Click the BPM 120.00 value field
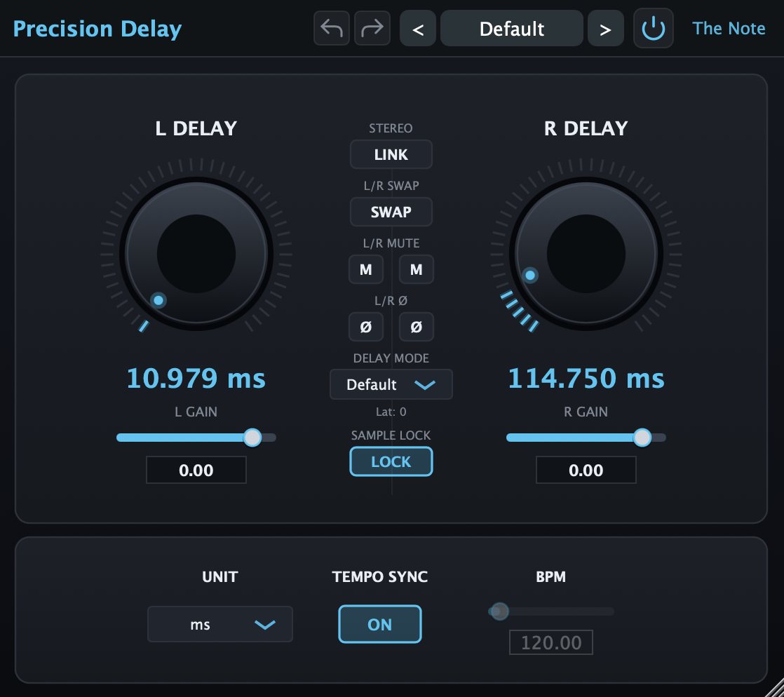This screenshot has height=697, width=784. (551, 642)
